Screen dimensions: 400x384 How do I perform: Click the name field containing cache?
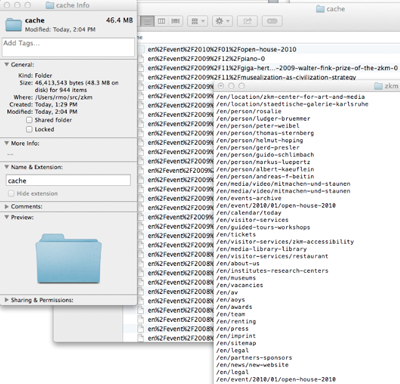68,181
